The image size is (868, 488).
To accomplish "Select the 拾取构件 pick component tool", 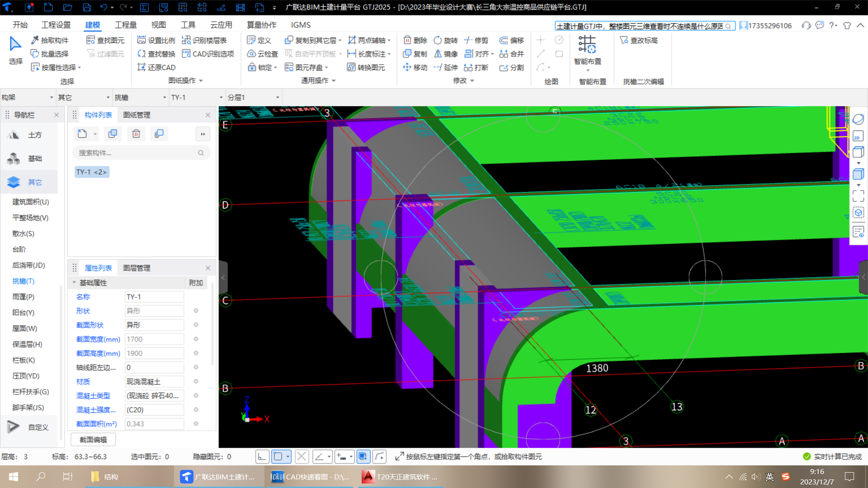I will (50, 40).
